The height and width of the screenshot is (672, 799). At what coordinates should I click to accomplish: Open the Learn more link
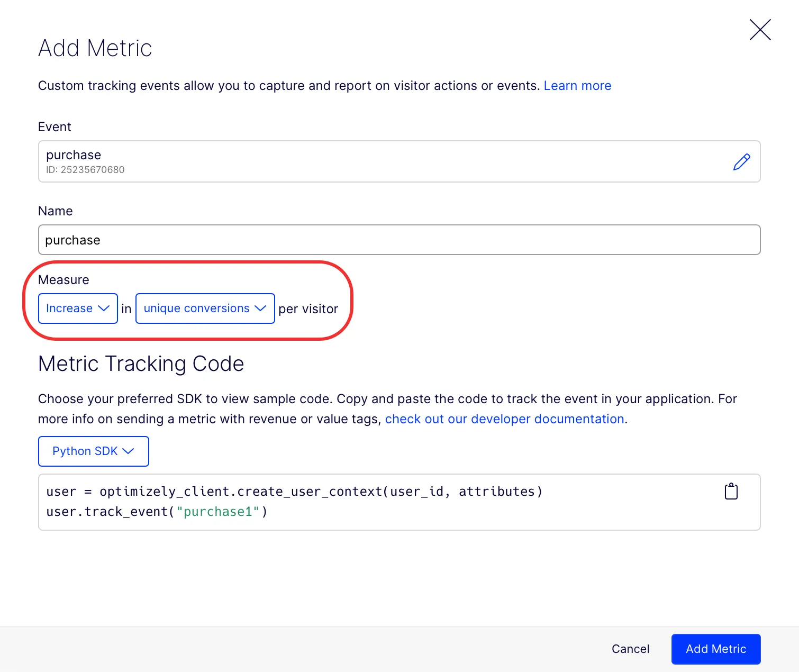[577, 86]
